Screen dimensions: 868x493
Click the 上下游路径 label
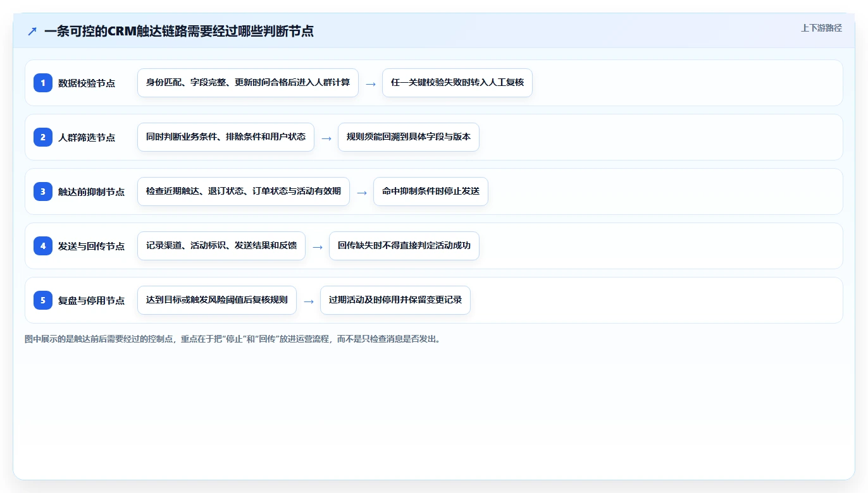tap(821, 28)
